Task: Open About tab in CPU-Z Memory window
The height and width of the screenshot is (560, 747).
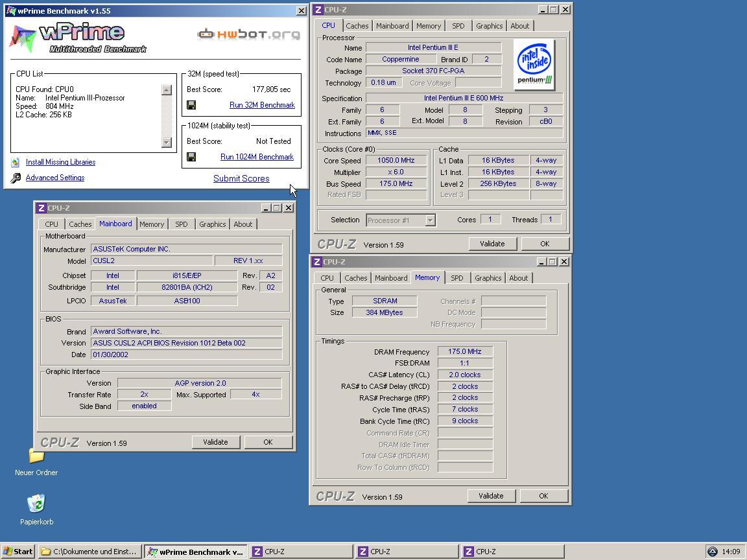Action: coord(518,278)
